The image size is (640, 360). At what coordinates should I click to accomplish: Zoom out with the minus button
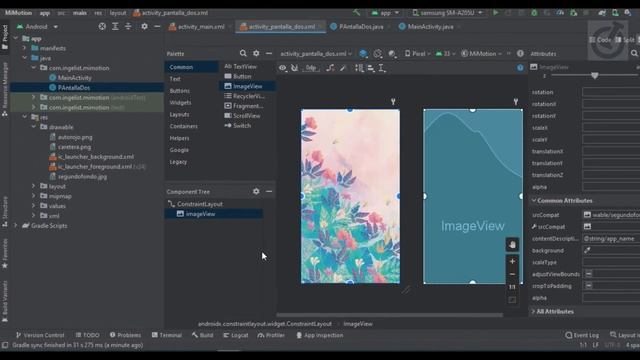tap(512, 274)
